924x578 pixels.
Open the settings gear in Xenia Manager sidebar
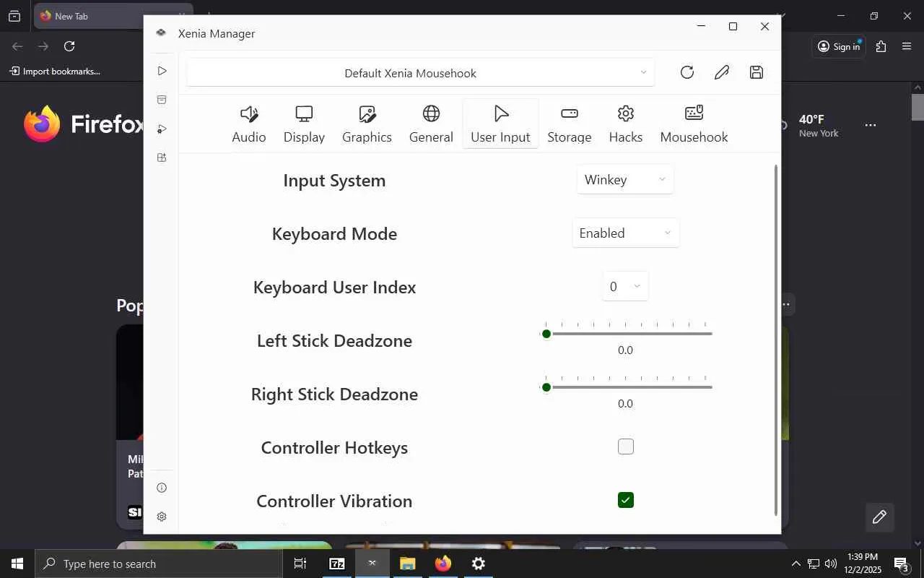(162, 517)
